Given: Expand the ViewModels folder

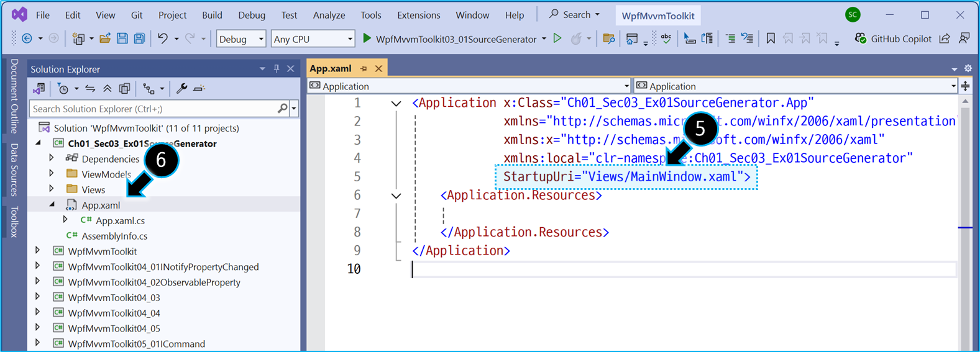Looking at the screenshot, I should coord(52,174).
